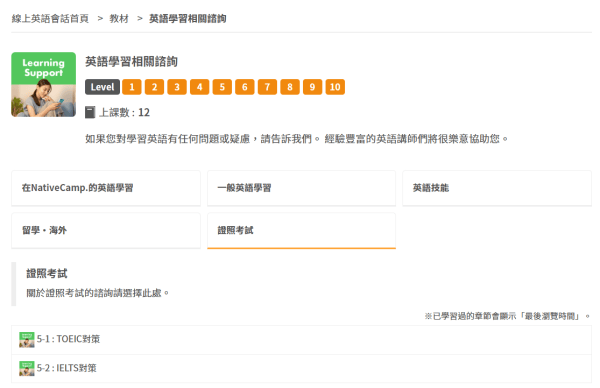Switch to the 一般英語學習 tab
This screenshot has width=600, height=388.
coord(302,188)
